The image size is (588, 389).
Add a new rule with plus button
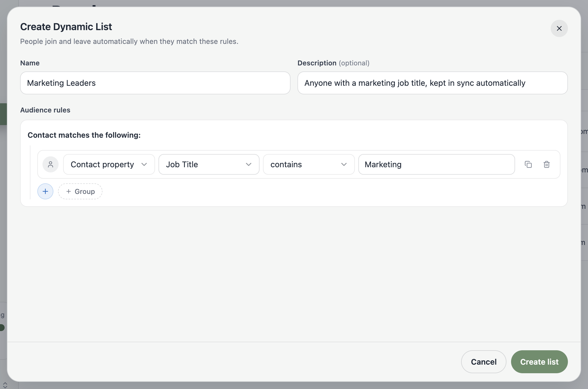45,191
